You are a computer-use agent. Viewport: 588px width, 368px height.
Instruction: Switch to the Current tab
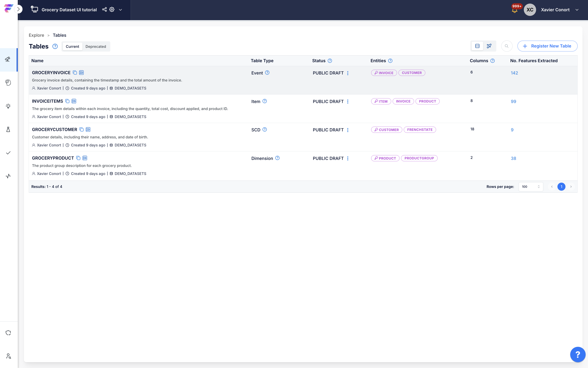72,46
